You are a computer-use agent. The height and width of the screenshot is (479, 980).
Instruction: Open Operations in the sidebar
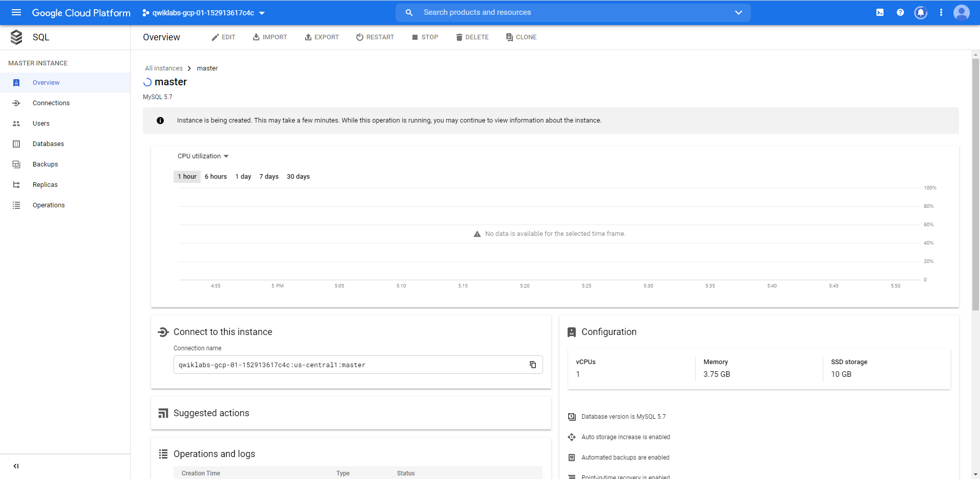pos(65,205)
